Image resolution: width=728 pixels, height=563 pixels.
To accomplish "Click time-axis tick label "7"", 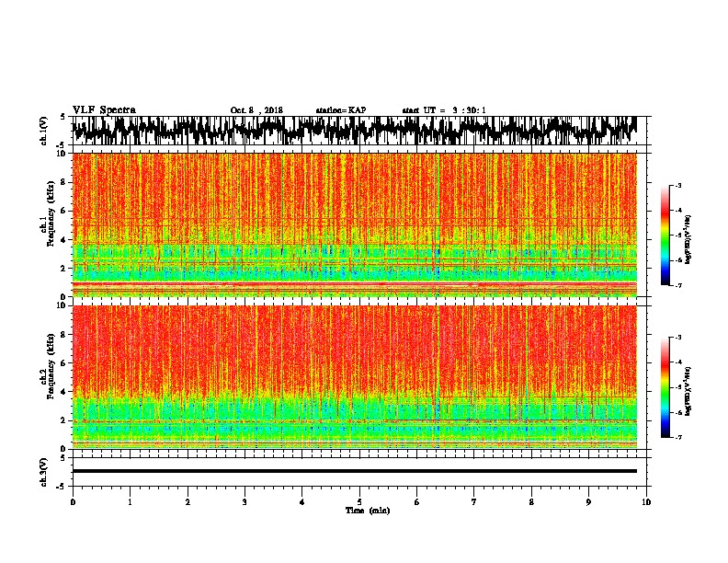I will (x=474, y=502).
